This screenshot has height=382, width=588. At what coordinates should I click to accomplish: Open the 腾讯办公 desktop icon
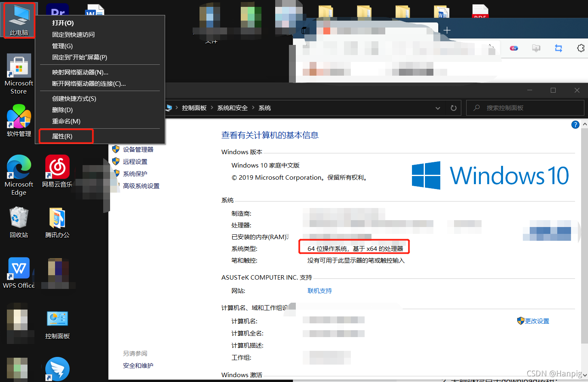point(57,223)
